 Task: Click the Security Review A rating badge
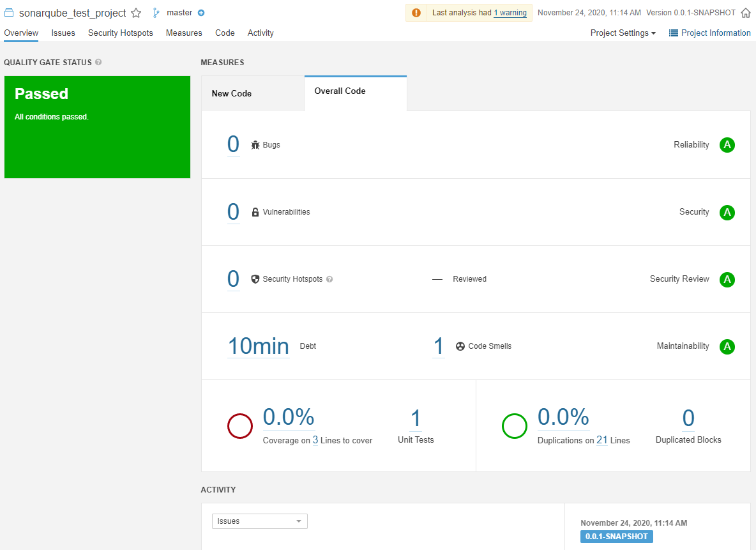coord(727,279)
